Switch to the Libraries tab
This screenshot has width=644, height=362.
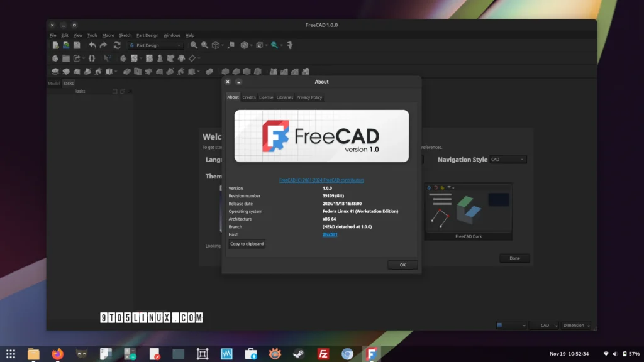pos(284,97)
